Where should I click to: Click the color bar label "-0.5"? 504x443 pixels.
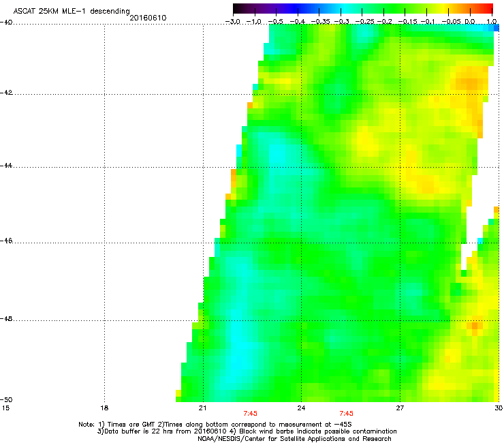click(x=275, y=22)
